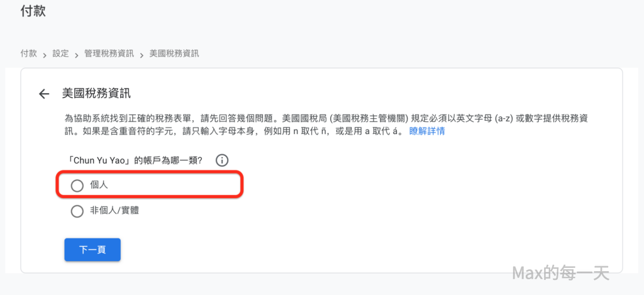Viewport: 644px width, 295px height.
Task: Click the Max的每一天 watermark
Action: (x=560, y=272)
